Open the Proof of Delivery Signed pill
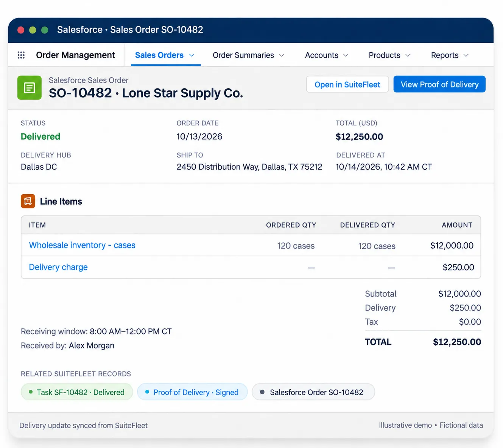 pyautogui.click(x=192, y=392)
